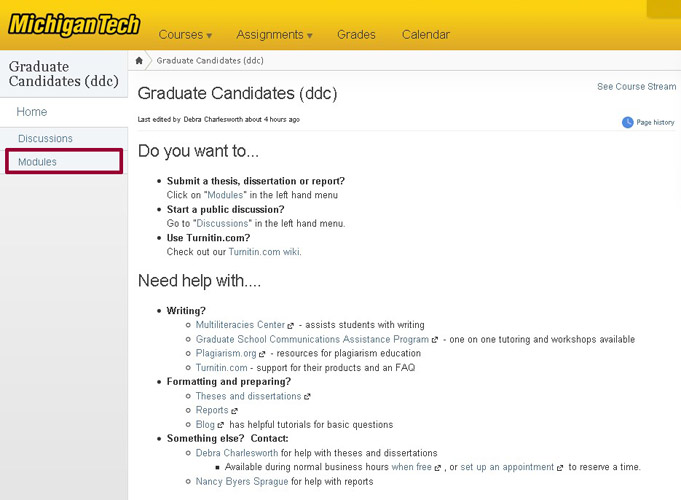Select Home in the left menu
The width and height of the screenshot is (681, 500).
coord(32,112)
